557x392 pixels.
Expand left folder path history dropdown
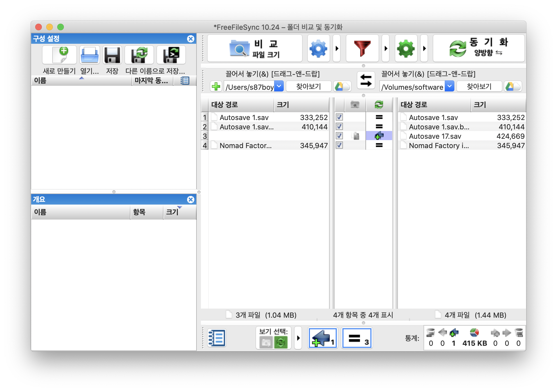(x=279, y=86)
